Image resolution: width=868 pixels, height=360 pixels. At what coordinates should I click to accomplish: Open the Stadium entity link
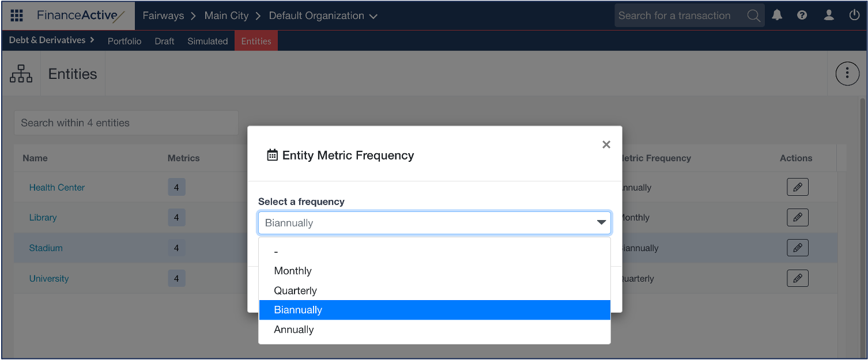pyautogui.click(x=46, y=248)
